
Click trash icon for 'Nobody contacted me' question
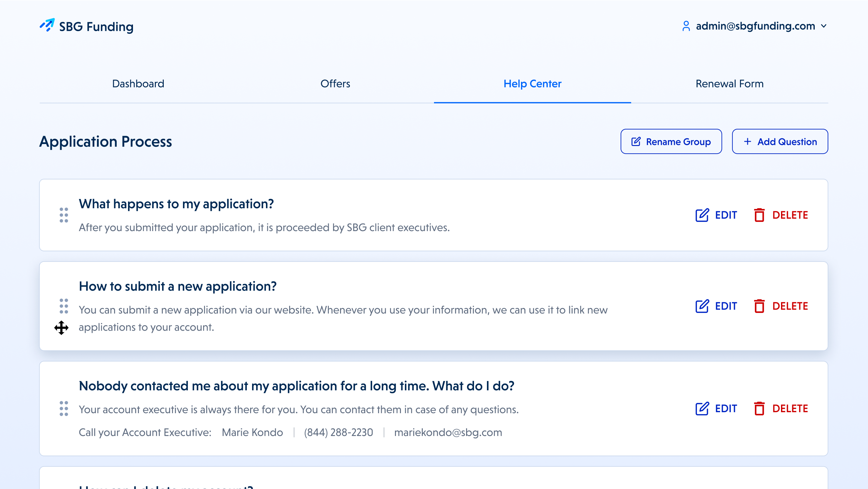pos(759,409)
